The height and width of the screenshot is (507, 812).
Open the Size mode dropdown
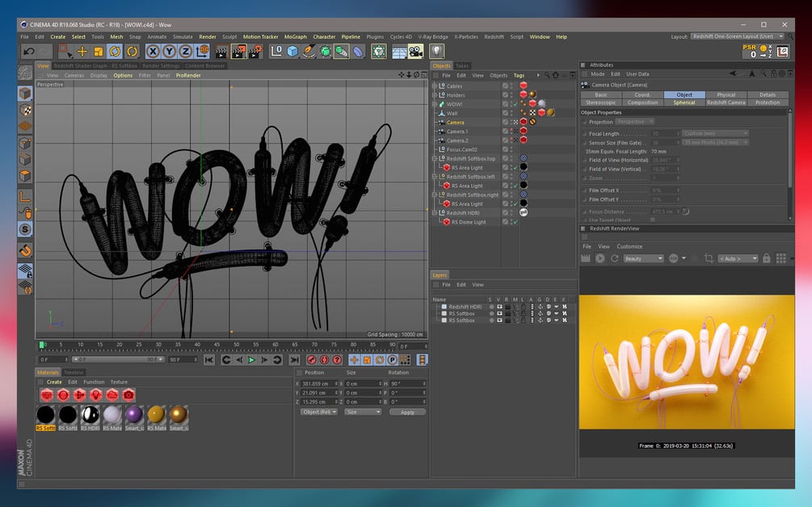point(363,412)
